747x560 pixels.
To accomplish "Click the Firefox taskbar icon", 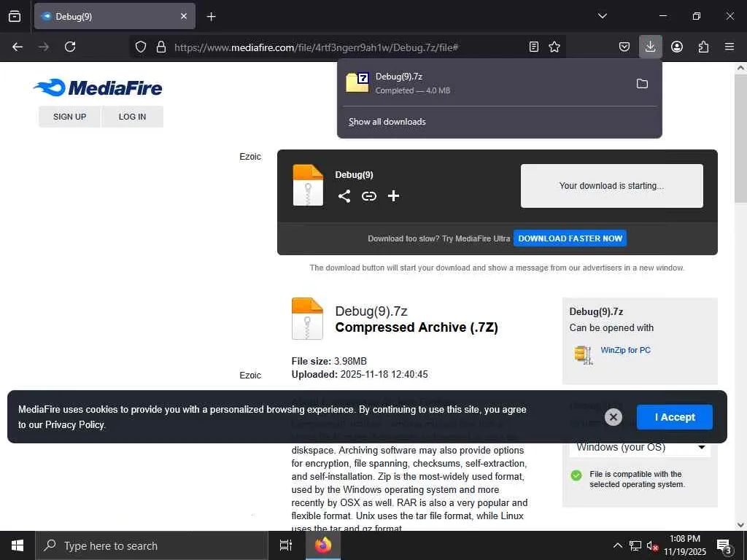I will click(322, 545).
